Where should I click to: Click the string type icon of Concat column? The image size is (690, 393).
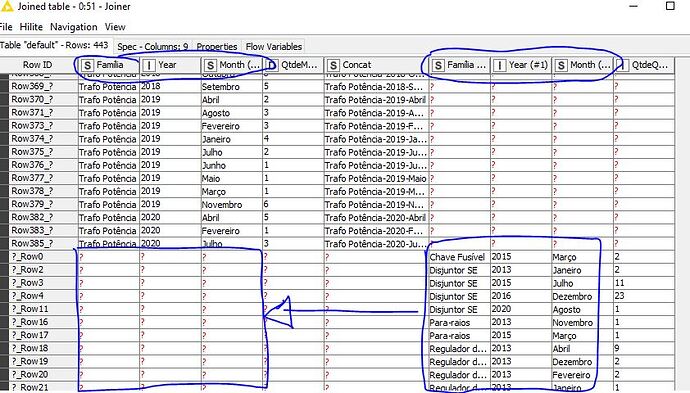click(333, 65)
